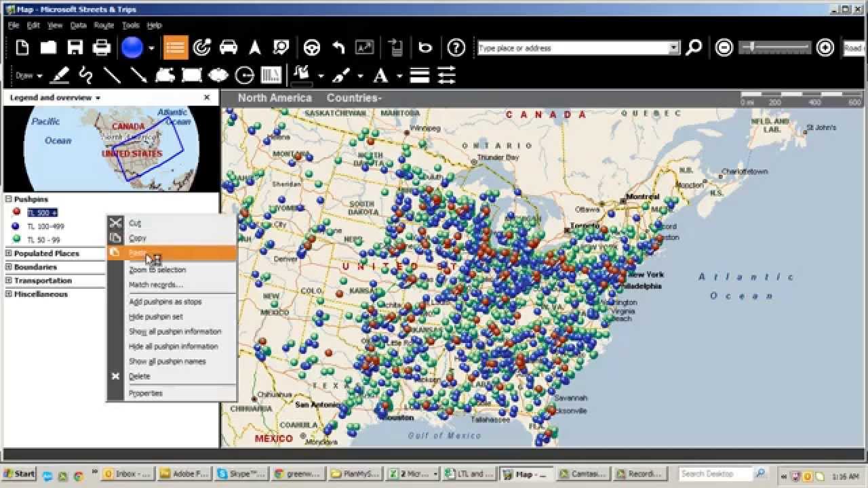Image resolution: width=868 pixels, height=488 pixels.
Task: Select the Scribble freeform tool
Action: [x=85, y=75]
